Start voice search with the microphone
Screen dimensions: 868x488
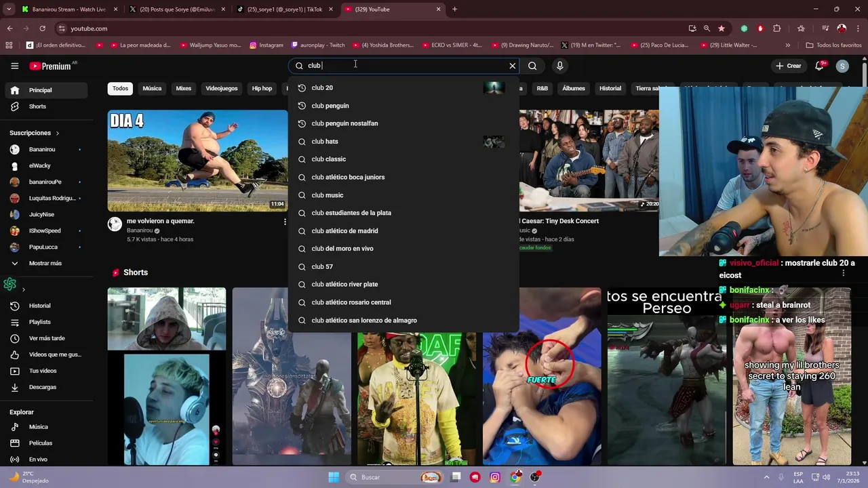pyautogui.click(x=559, y=66)
